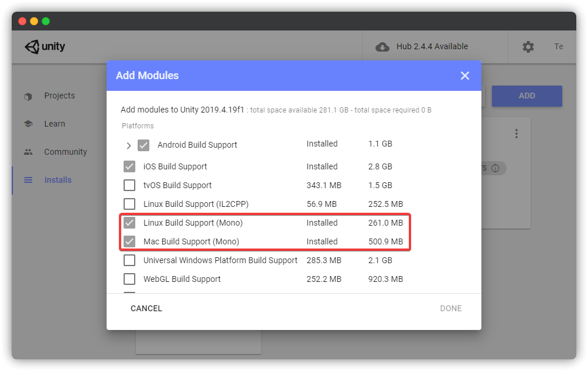Click the 'Android Build Support' label
The height and width of the screenshot is (371, 588).
tap(197, 145)
